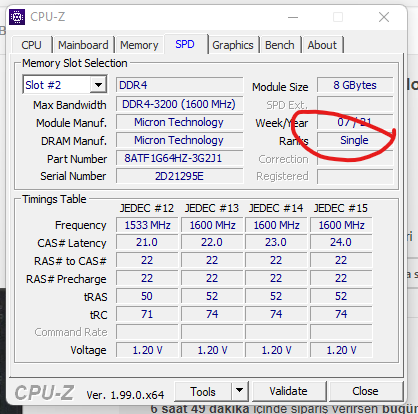Click the DDR4-3200 (1600 MHz) bandwidth value
This screenshot has height=414, width=418.
coord(180,104)
